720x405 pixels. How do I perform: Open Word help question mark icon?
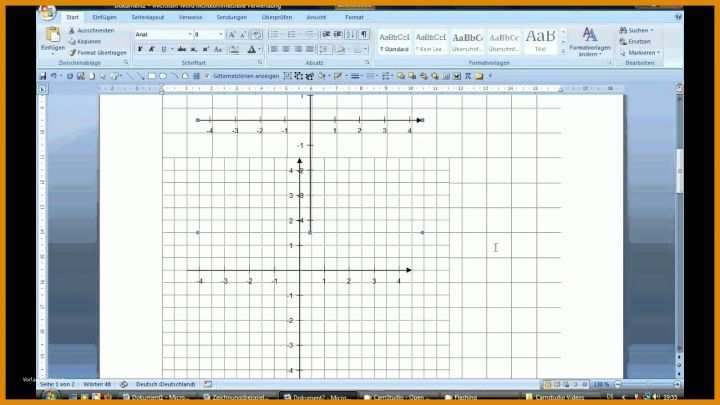coord(678,17)
